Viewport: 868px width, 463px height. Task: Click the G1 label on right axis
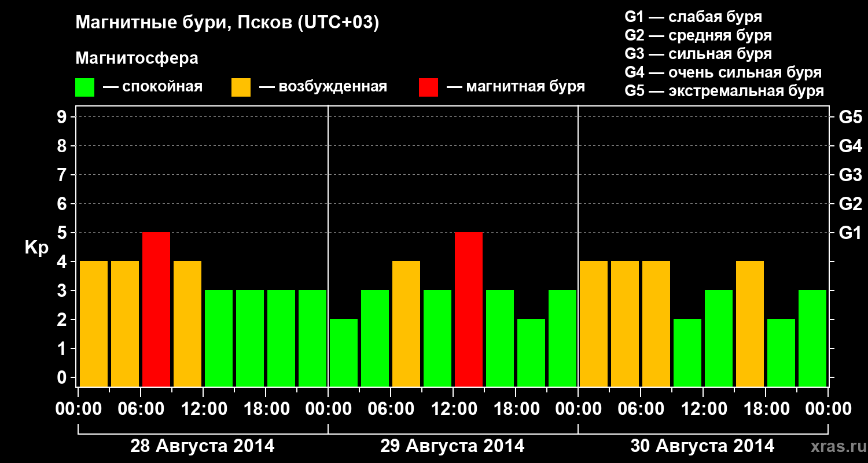click(851, 233)
